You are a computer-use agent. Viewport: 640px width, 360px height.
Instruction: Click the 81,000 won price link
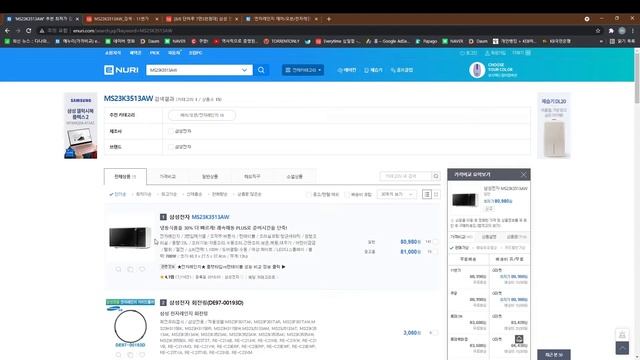(410, 251)
